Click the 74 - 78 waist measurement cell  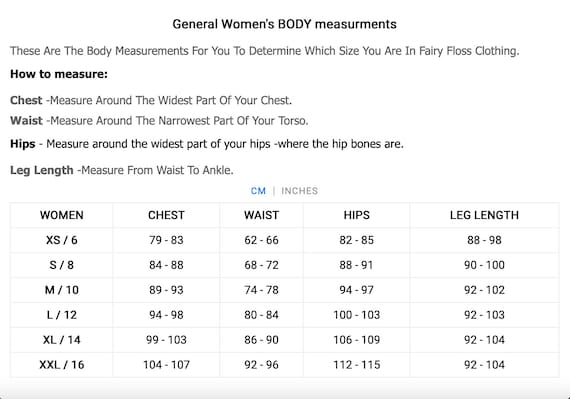tap(261, 290)
